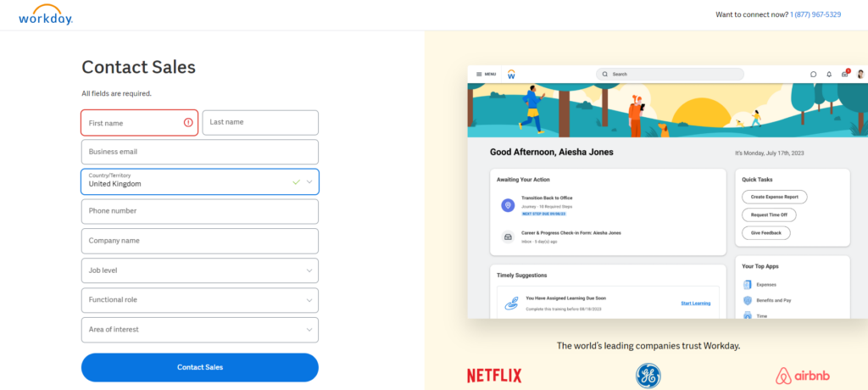
Task: Open Transition Back to Office item
Action: (x=547, y=198)
